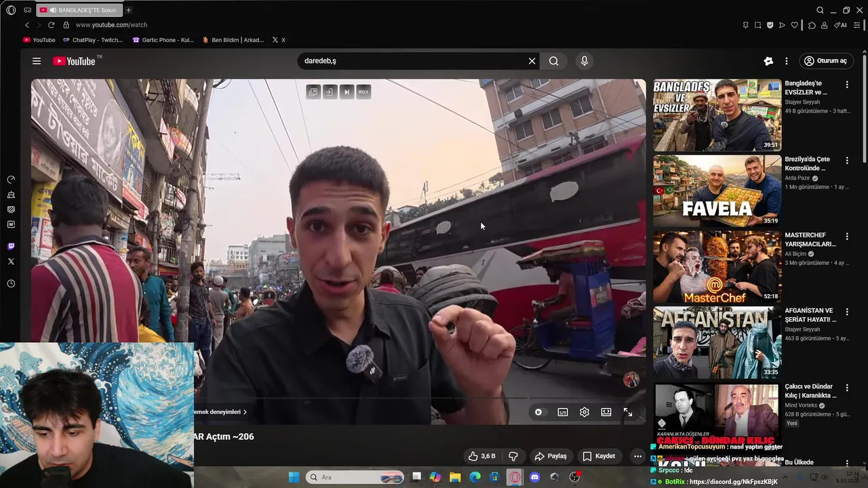The width and height of the screenshot is (868, 488).
Task: Reload the current YouTube page
Action: pos(51,25)
